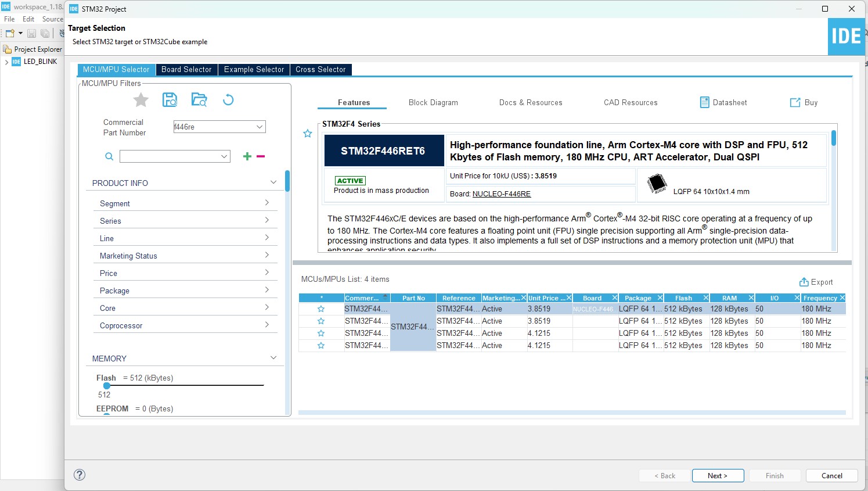Open Edit menu in workspace window
This screenshot has height=491, width=868.
click(x=28, y=19)
